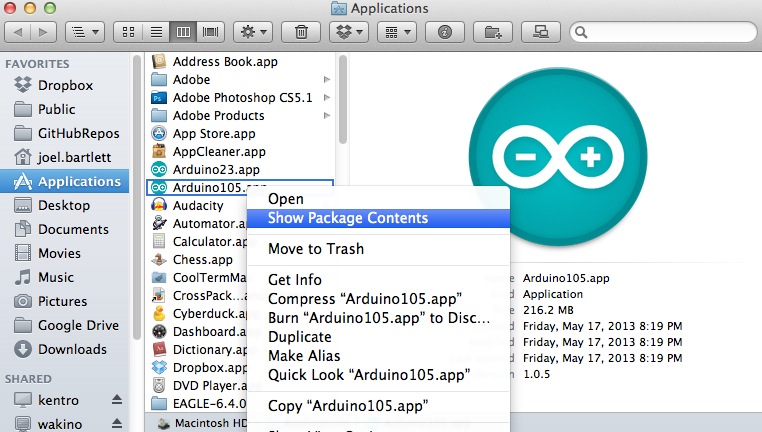This screenshot has width=762, height=432.
Task: Choose Open from context menu
Action: tap(379, 199)
